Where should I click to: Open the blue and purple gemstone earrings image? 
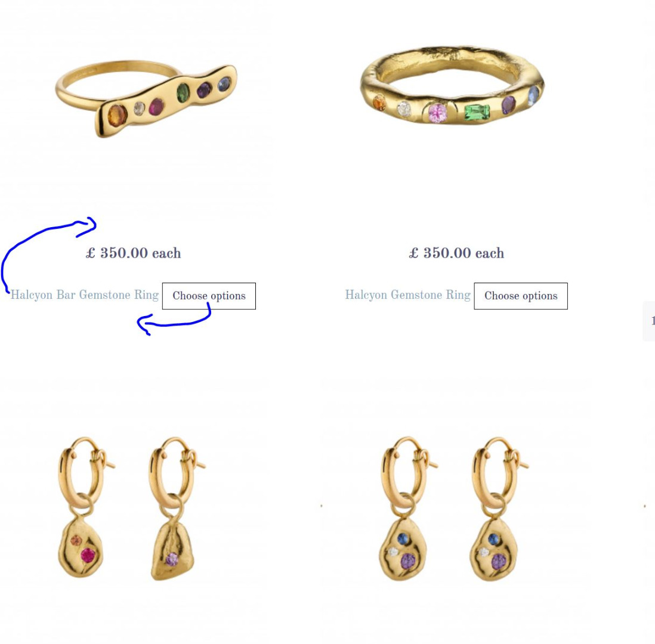tap(455, 508)
